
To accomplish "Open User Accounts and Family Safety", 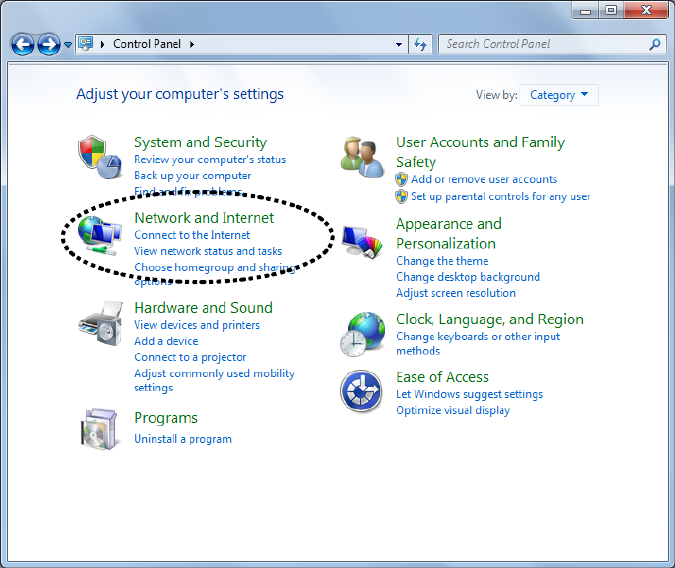I will tap(480, 152).
